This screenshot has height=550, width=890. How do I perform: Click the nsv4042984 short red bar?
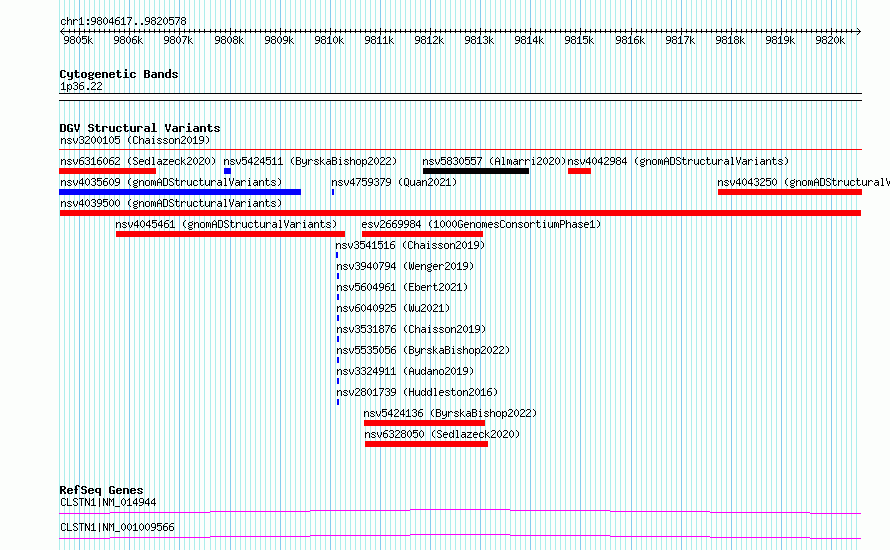579,171
